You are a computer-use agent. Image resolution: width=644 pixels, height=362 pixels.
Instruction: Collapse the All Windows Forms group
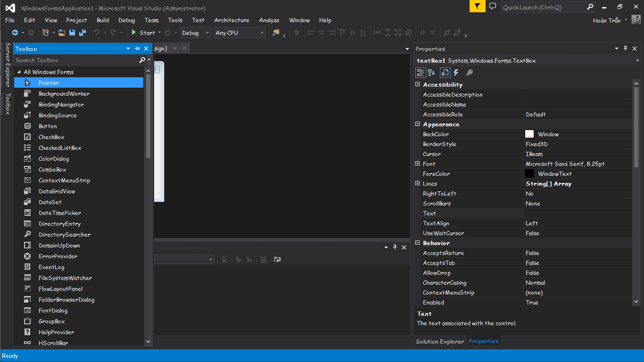(19, 72)
